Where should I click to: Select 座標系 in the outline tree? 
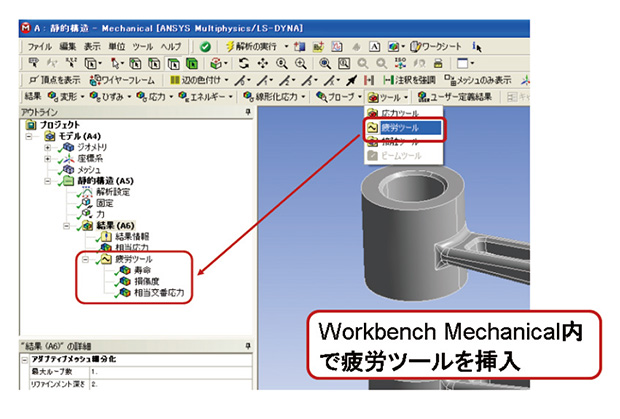pos(90,159)
